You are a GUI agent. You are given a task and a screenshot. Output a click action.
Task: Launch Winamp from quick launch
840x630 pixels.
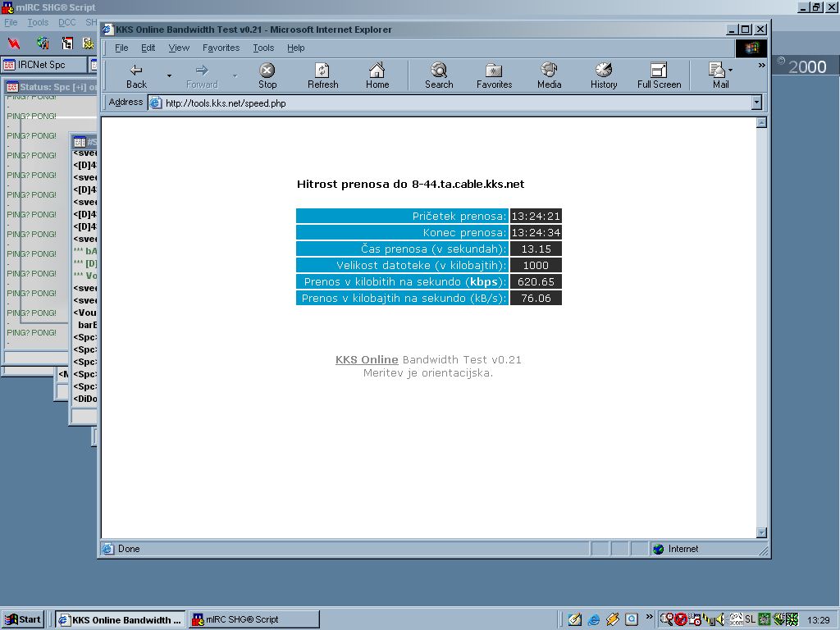click(x=612, y=620)
